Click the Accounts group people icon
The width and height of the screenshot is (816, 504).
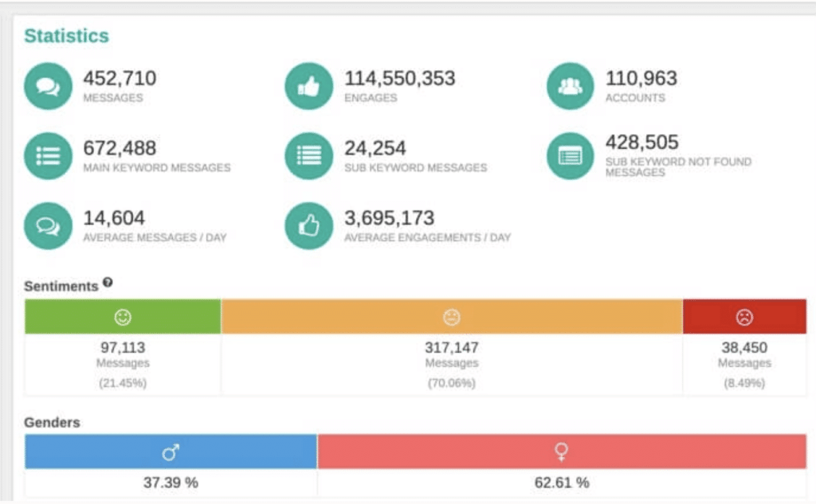tap(570, 86)
